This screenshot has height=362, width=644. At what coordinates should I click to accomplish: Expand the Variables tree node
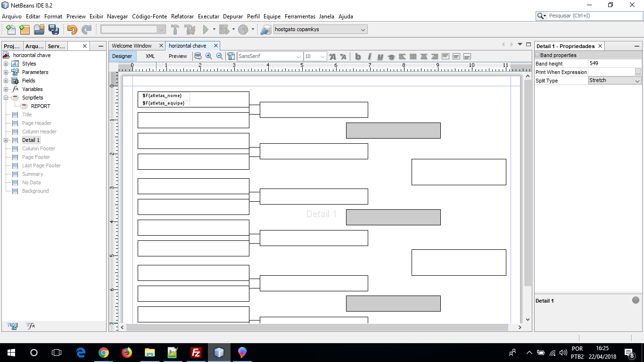pyautogui.click(x=6, y=89)
